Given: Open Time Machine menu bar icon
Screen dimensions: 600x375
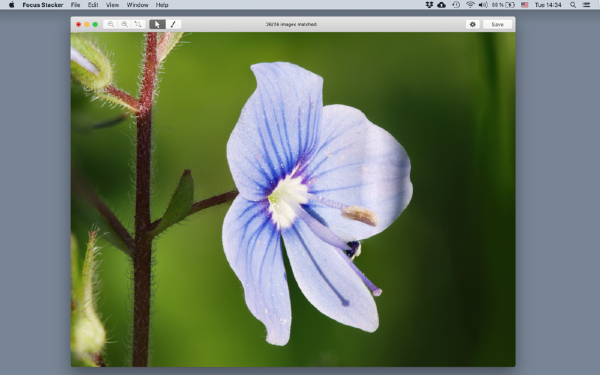Looking at the screenshot, I should pyautogui.click(x=456, y=5).
